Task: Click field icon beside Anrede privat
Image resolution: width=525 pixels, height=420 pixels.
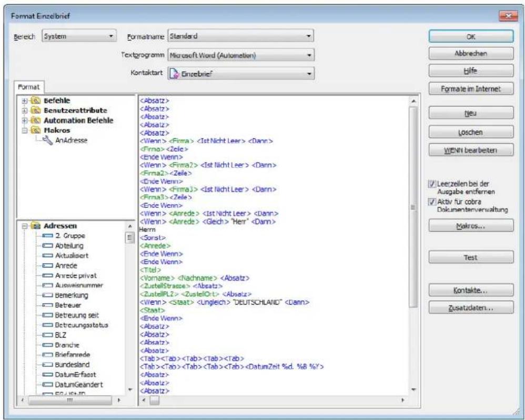Action: click(47, 276)
